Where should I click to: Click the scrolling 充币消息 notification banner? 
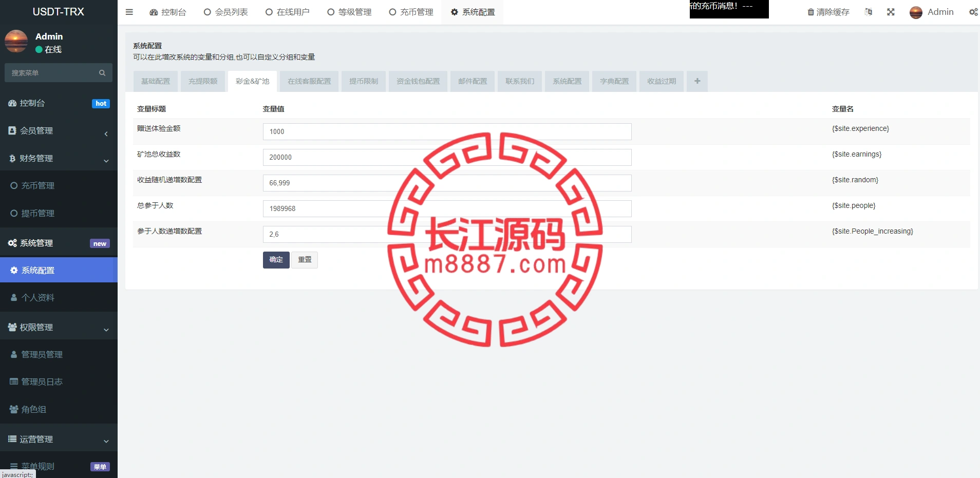point(729,9)
